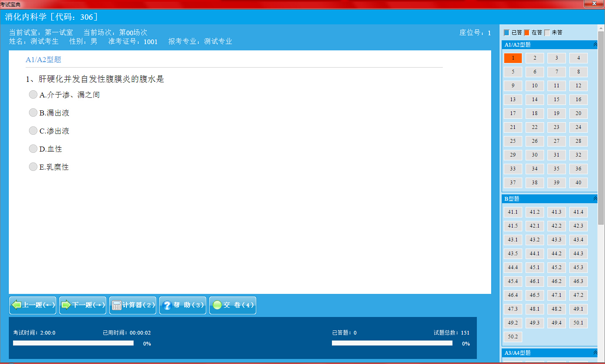Click the green left-arrow previous question icon
Screen dimensions: 605x364
[x=16, y=305]
